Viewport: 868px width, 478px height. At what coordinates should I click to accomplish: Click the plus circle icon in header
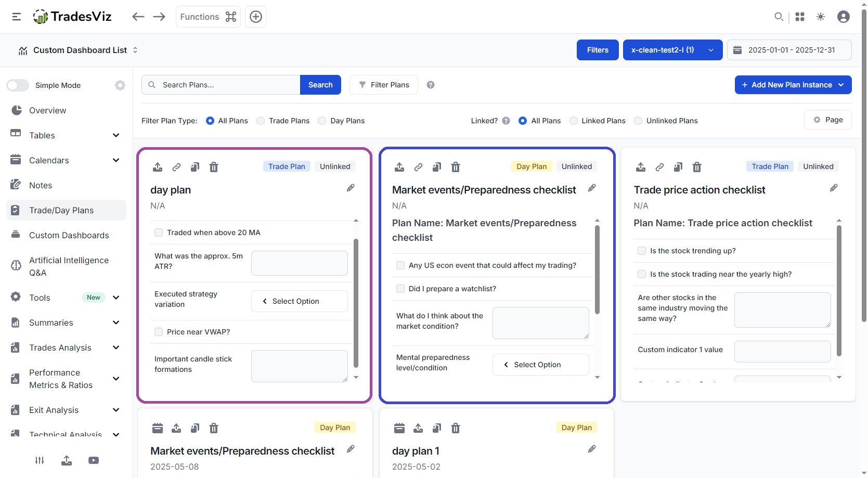[x=256, y=17]
